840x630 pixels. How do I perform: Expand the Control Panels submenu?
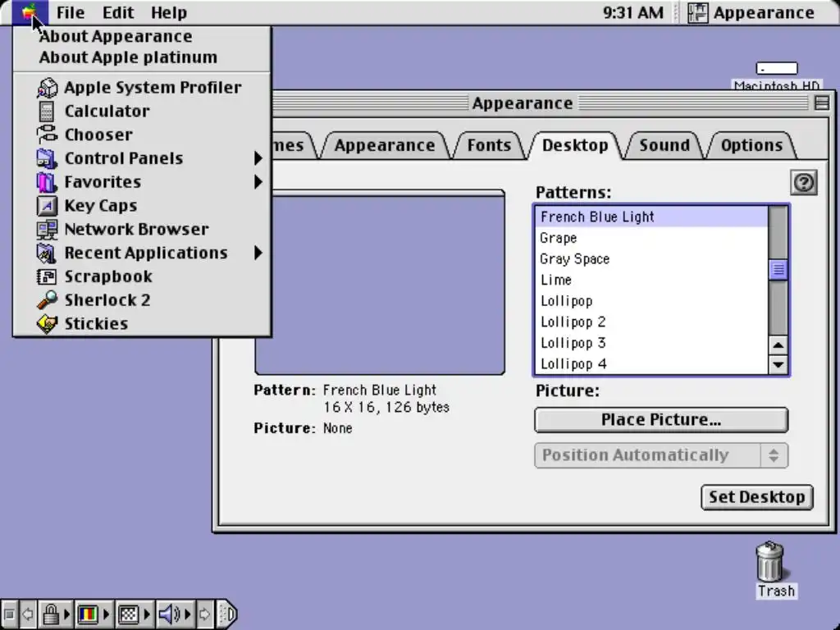(x=142, y=158)
